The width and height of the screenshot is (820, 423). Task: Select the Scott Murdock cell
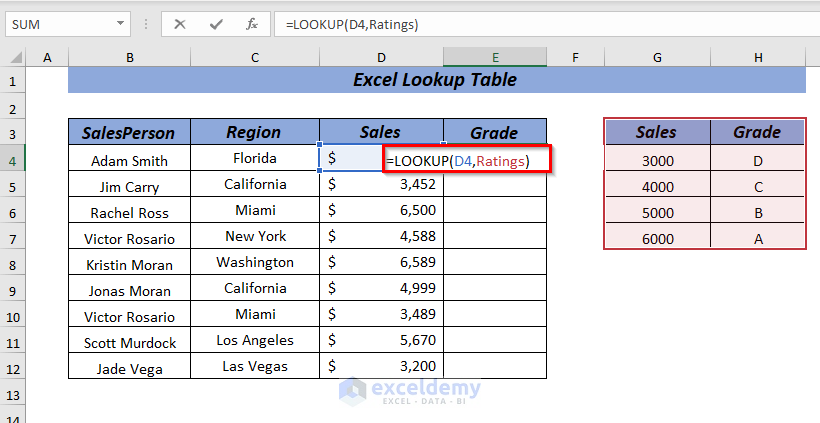(x=129, y=340)
